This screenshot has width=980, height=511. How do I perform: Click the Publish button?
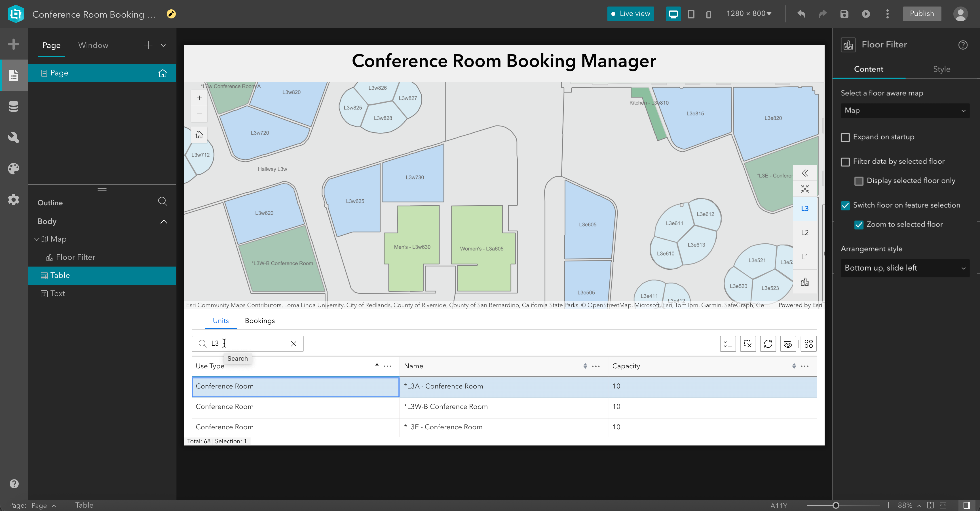[921, 14]
